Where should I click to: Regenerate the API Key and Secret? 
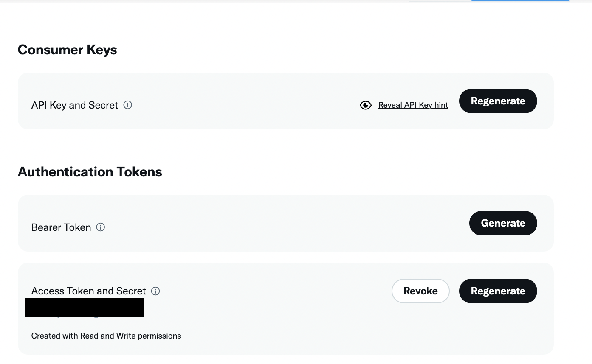pos(498,101)
